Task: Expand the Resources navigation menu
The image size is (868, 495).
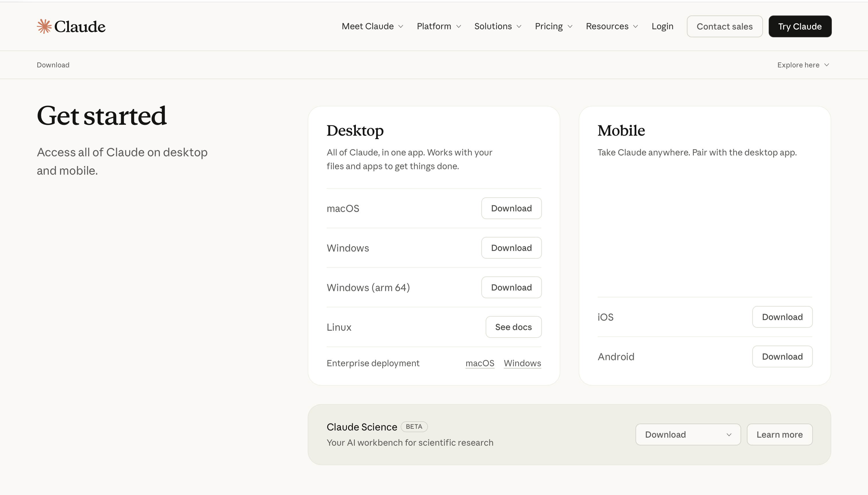Action: pos(612,26)
